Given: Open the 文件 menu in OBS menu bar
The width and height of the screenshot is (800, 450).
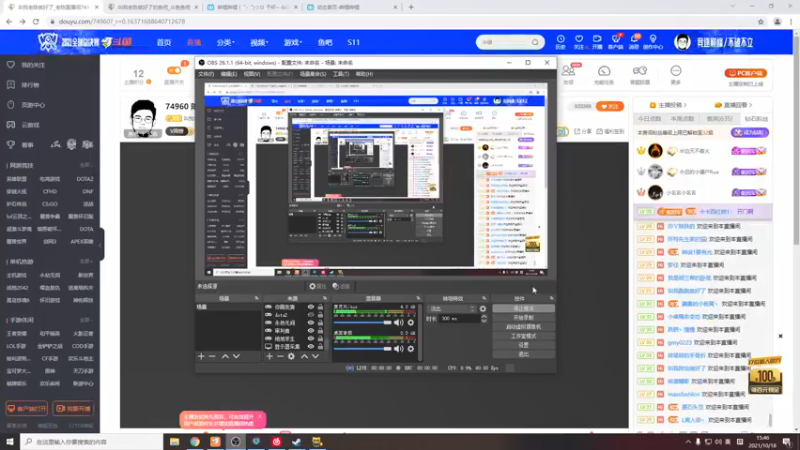Looking at the screenshot, I should coord(206,74).
